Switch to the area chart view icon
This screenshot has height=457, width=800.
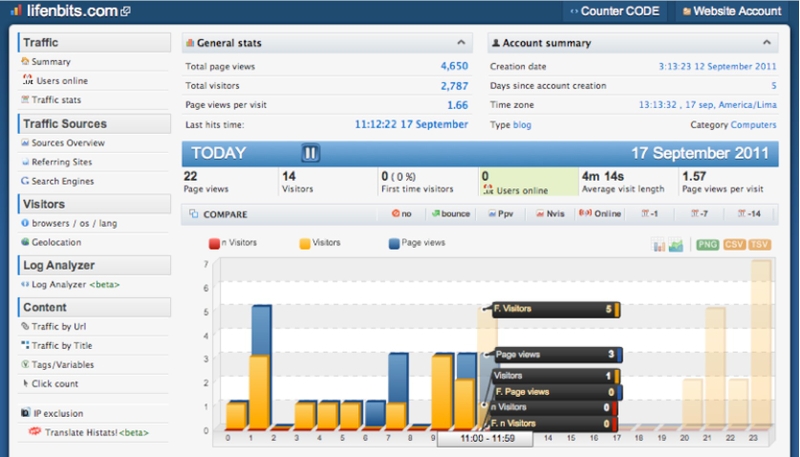point(676,245)
